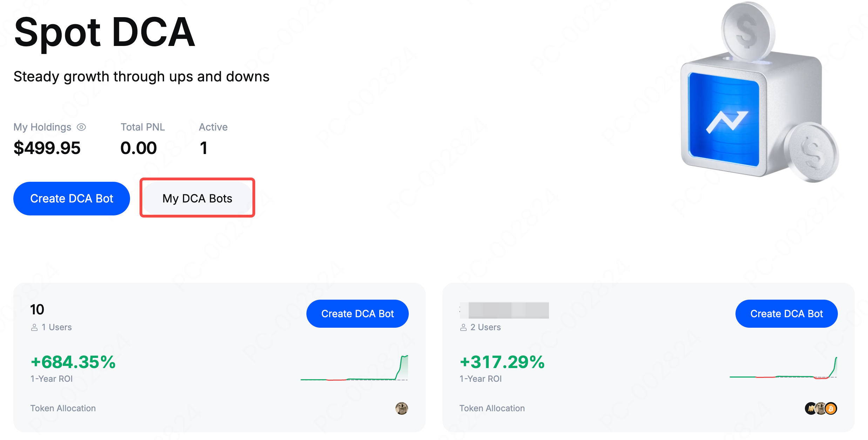This screenshot has width=868, height=440.
Task: Click the strategy title 10
Action: [x=37, y=309]
